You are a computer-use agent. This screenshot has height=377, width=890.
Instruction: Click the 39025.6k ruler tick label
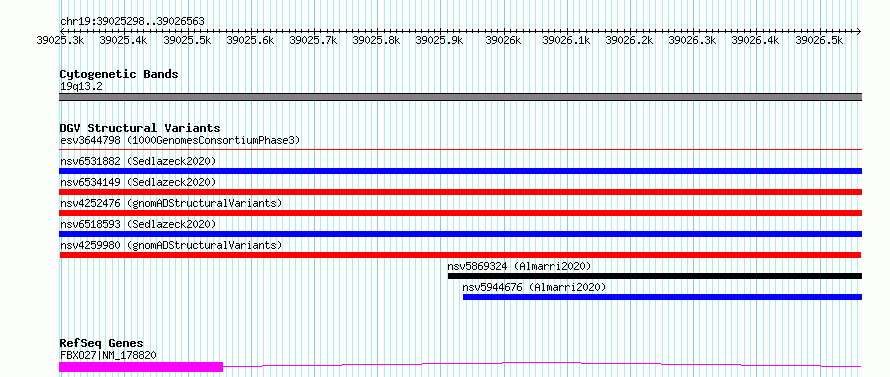(x=250, y=40)
